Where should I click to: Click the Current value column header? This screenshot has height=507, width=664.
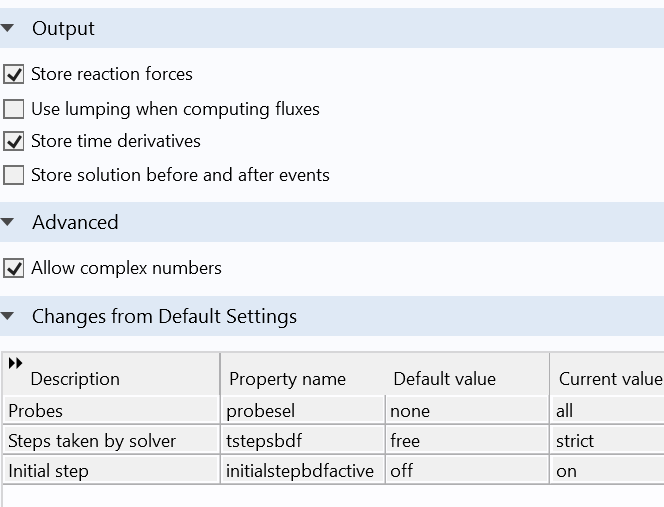tap(610, 379)
